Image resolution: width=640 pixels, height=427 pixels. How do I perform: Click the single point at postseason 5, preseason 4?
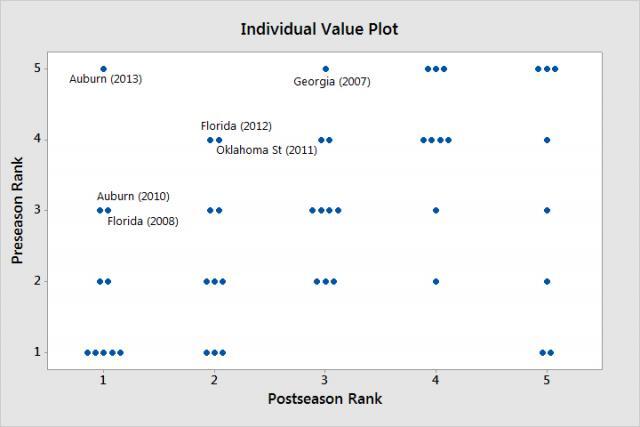(547, 140)
